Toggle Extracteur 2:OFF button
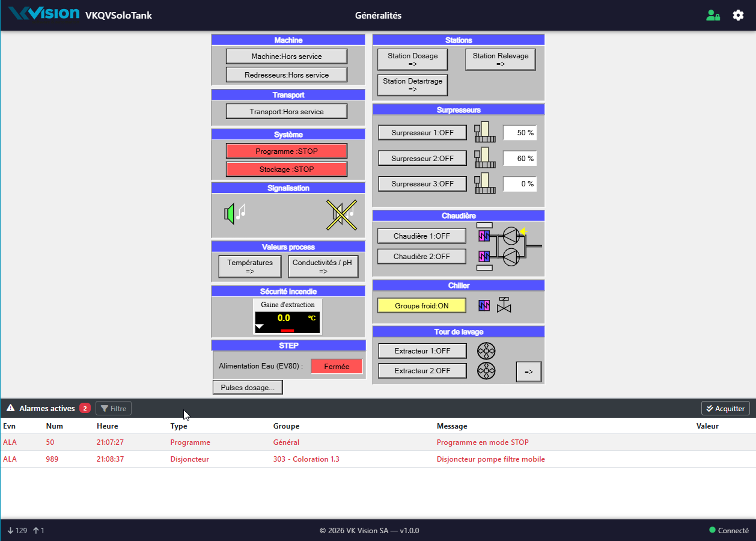This screenshot has height=541, width=756. click(x=422, y=371)
